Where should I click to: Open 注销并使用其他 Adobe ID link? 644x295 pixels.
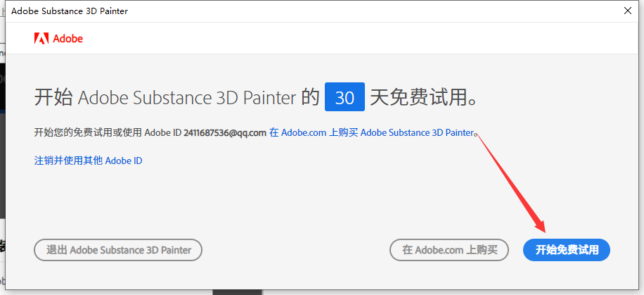[x=89, y=161]
